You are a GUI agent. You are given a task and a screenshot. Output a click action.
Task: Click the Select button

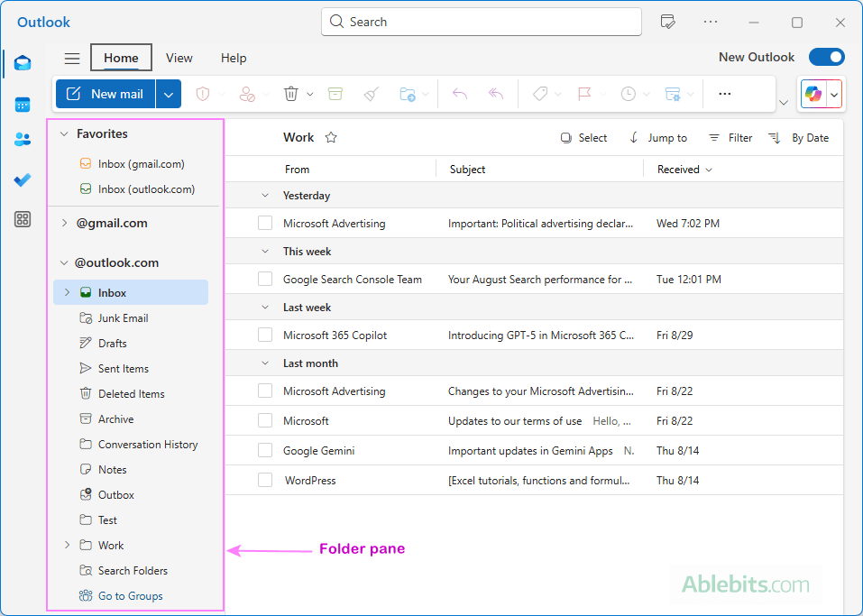[583, 138]
